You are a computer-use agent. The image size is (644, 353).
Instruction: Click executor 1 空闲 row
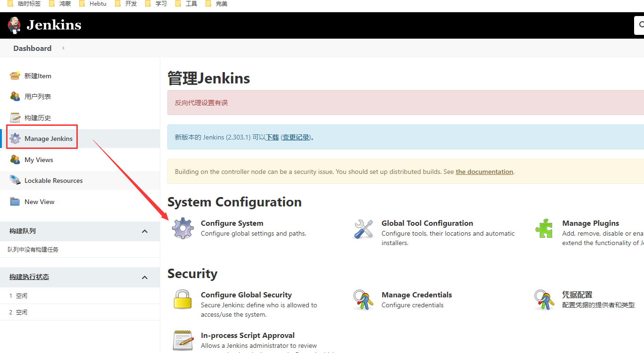pyautogui.click(x=80, y=296)
